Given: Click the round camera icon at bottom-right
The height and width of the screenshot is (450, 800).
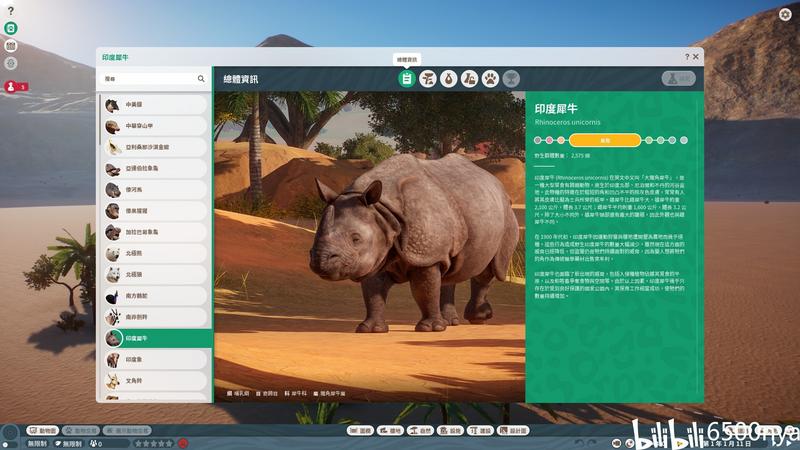Looking at the screenshot, I should [616, 443].
